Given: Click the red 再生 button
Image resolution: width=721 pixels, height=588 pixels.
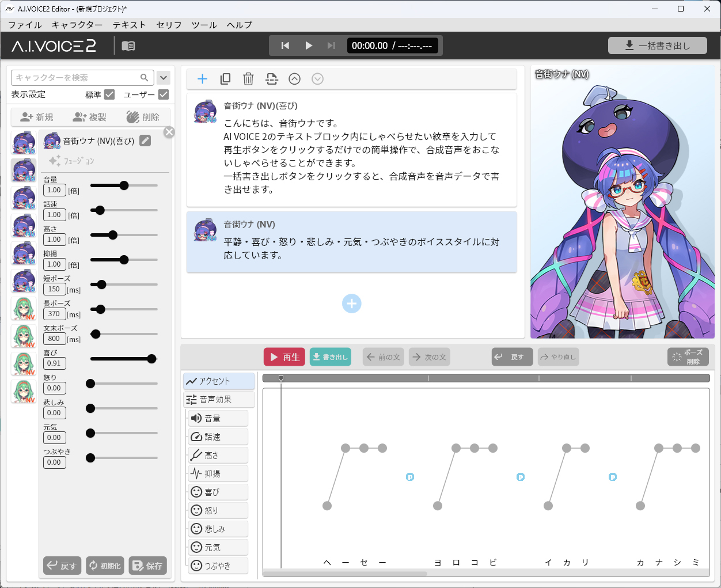Looking at the screenshot, I should pos(284,357).
